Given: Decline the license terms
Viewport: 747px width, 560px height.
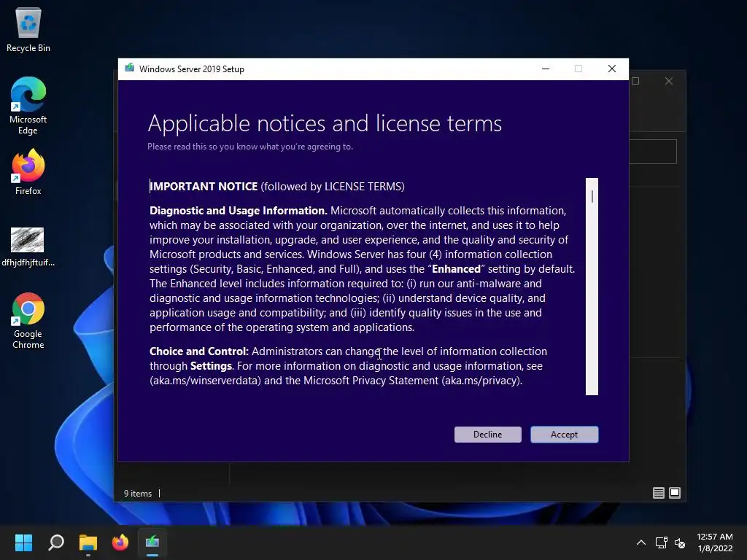Looking at the screenshot, I should click(x=487, y=435).
